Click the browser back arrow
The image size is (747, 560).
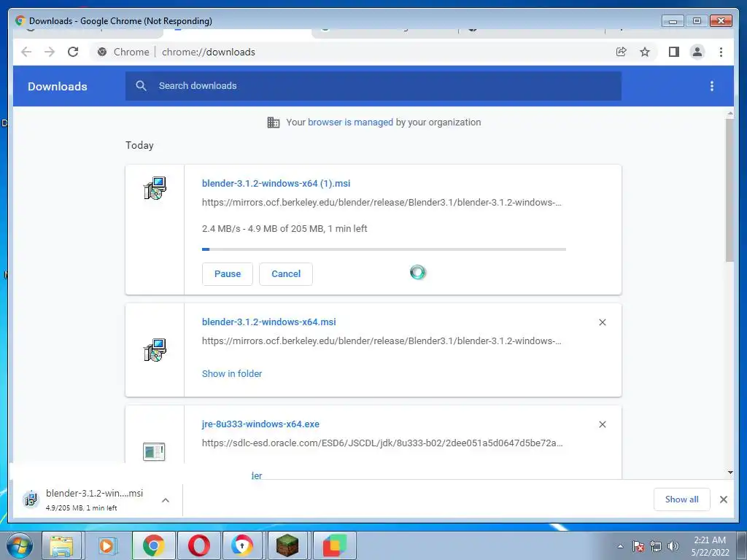tap(26, 52)
